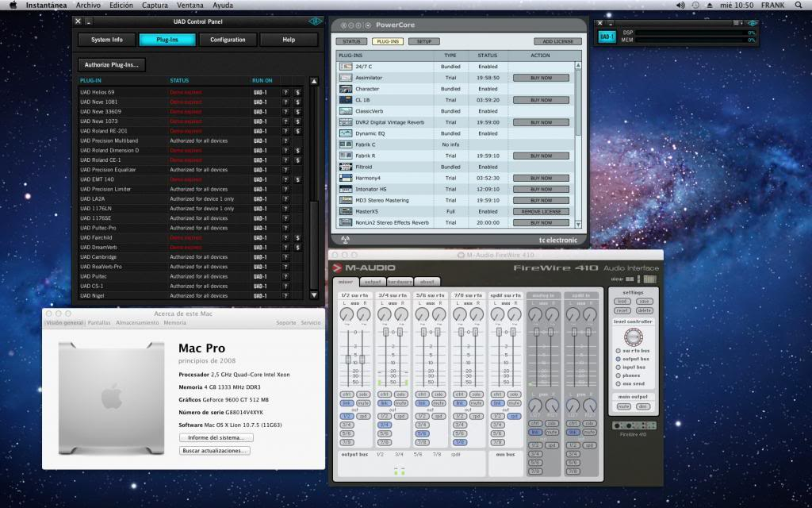812x508 pixels.
Task: Select the sw rtn bus radio option
Action: tap(619, 350)
